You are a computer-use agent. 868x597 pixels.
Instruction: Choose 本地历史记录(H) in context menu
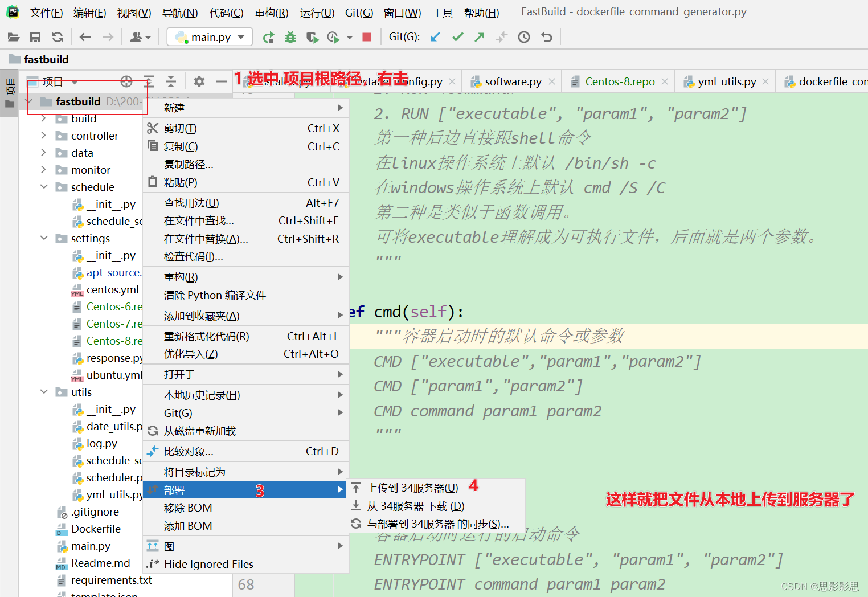[245, 395]
